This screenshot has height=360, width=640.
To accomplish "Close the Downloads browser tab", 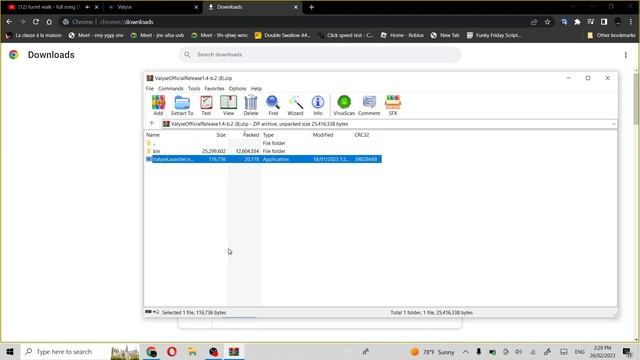I will pos(296,7).
